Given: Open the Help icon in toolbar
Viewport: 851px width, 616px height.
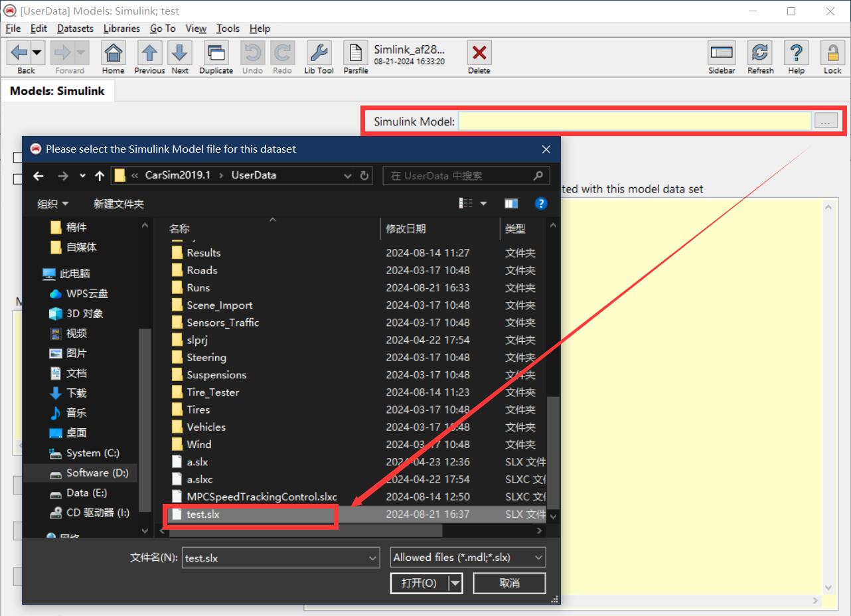Looking at the screenshot, I should (797, 52).
